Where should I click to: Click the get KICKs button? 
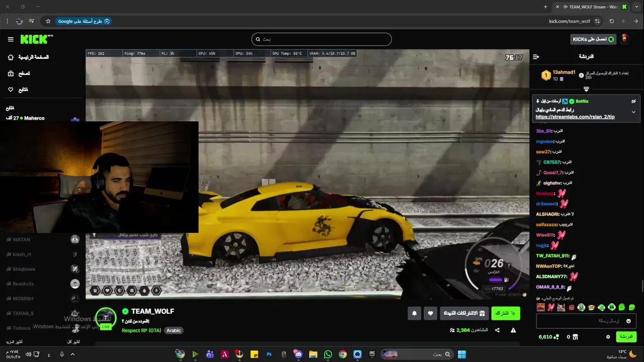pyautogui.click(x=594, y=39)
